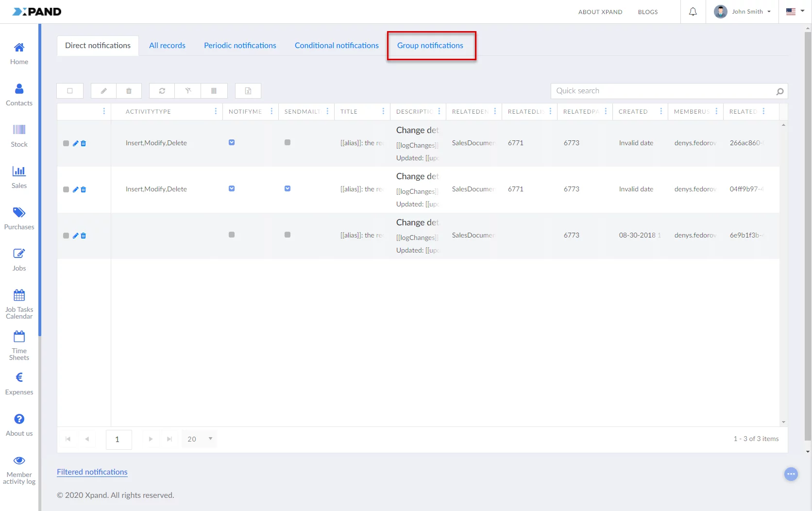Click the notification bell icon

pyautogui.click(x=693, y=12)
